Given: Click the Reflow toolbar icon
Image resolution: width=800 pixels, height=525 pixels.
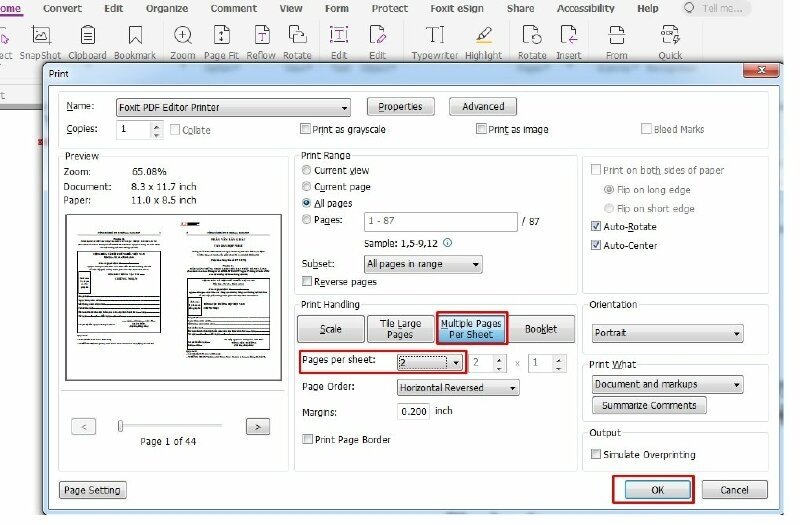Looking at the screenshot, I should (261, 36).
